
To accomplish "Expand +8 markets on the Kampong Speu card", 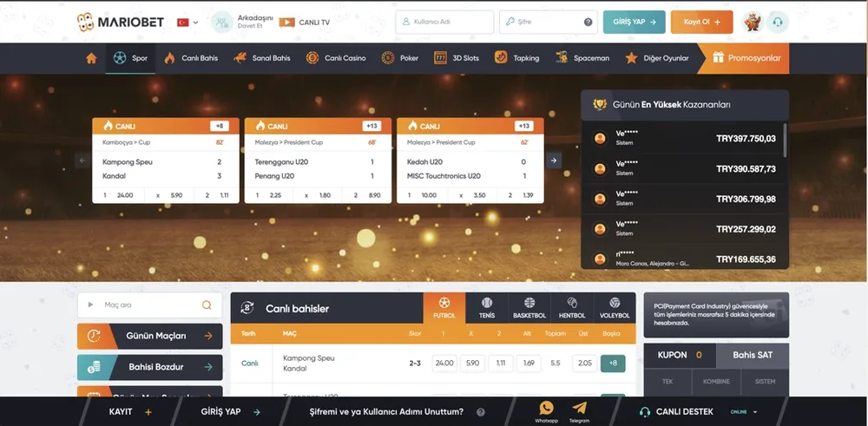I will [x=220, y=126].
